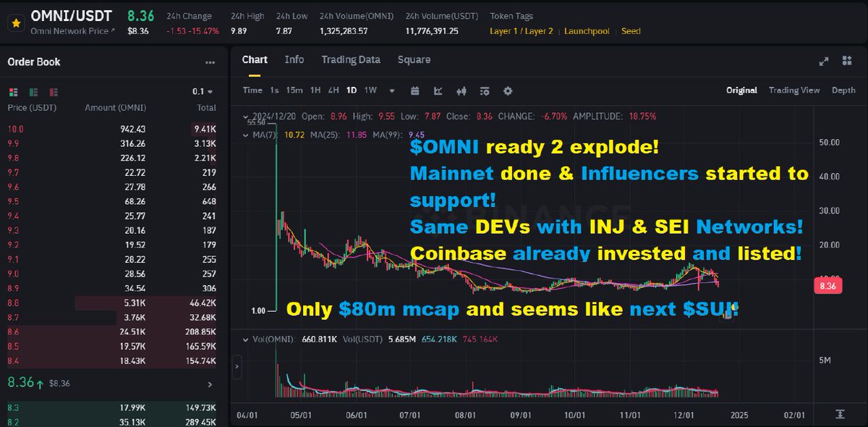The image size is (868, 427).
Task: Open the multi-chart grid layout icon
Action: (846, 62)
